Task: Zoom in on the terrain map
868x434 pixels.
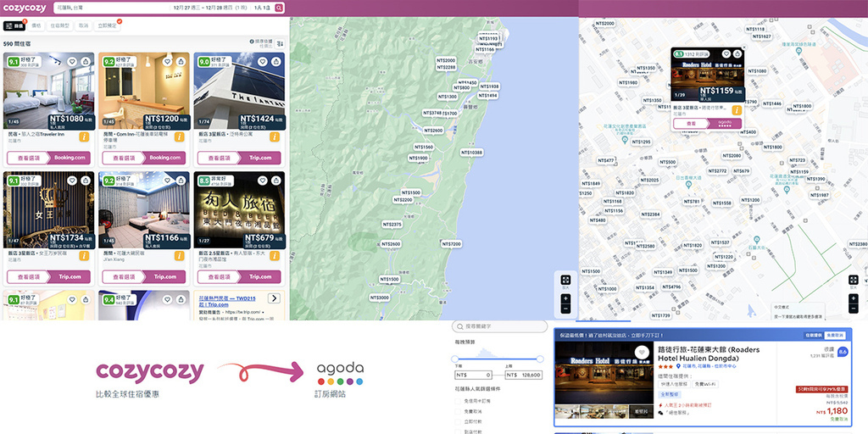Action: tap(565, 298)
